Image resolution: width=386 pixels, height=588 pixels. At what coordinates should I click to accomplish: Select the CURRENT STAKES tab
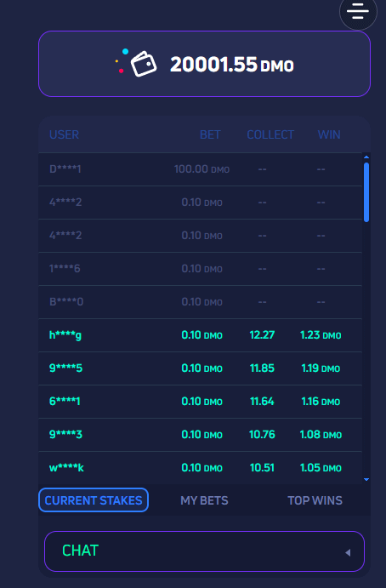[94, 500]
